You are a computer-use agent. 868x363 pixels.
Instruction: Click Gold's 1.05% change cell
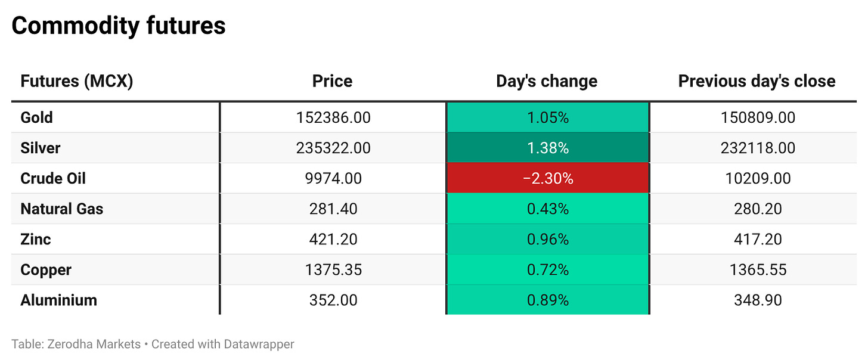(548, 117)
